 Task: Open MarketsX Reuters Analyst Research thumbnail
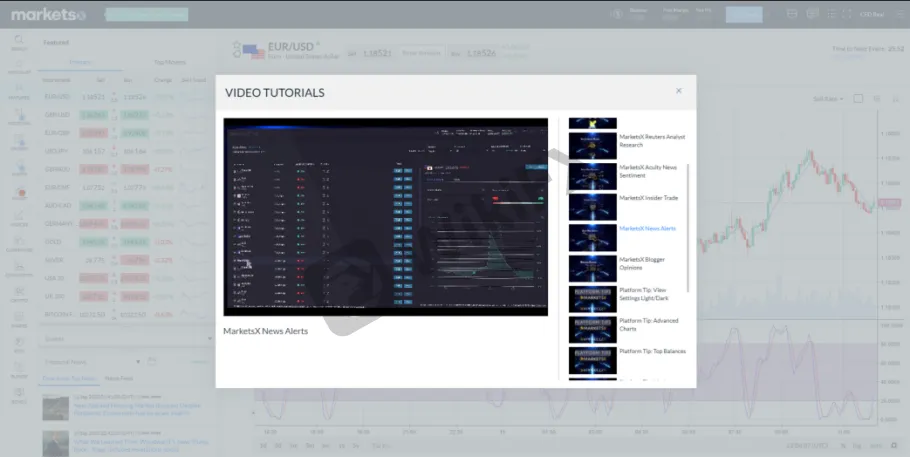click(x=593, y=145)
